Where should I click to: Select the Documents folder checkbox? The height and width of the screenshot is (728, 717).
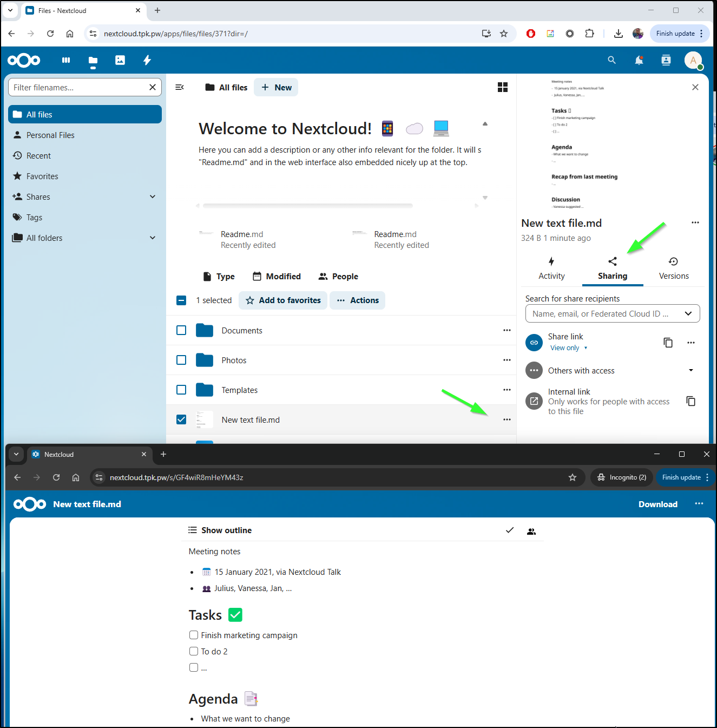click(x=182, y=330)
